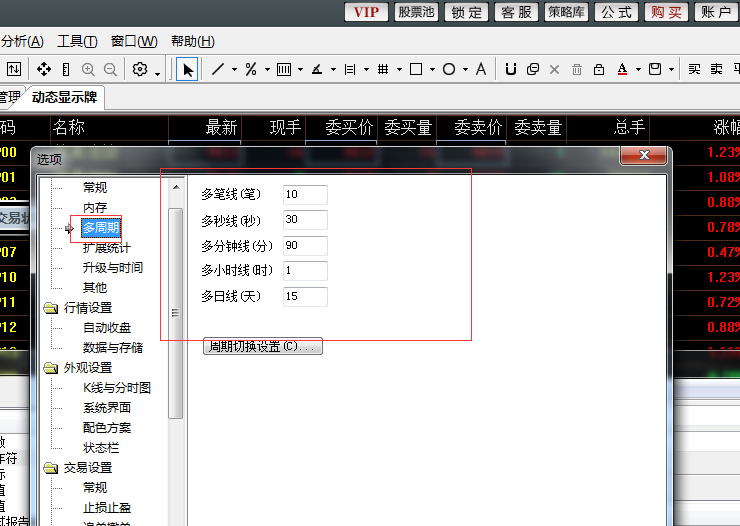Click the VIP button in top bar
740x526 pixels.
pos(366,12)
